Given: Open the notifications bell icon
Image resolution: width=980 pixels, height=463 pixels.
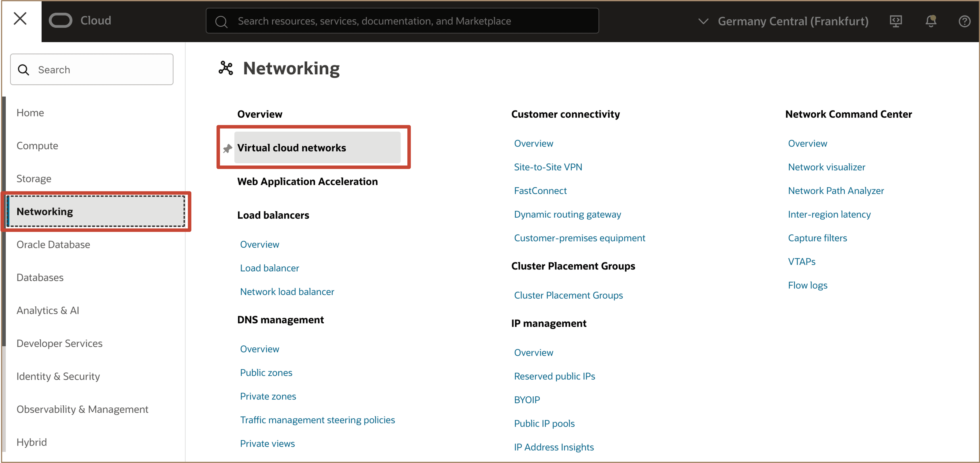Looking at the screenshot, I should pyautogui.click(x=931, y=21).
